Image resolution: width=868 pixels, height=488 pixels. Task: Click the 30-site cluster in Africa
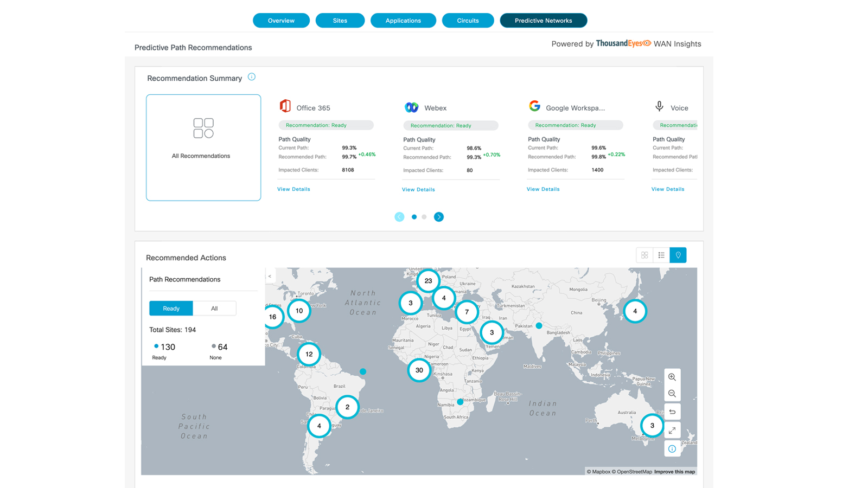click(x=419, y=370)
